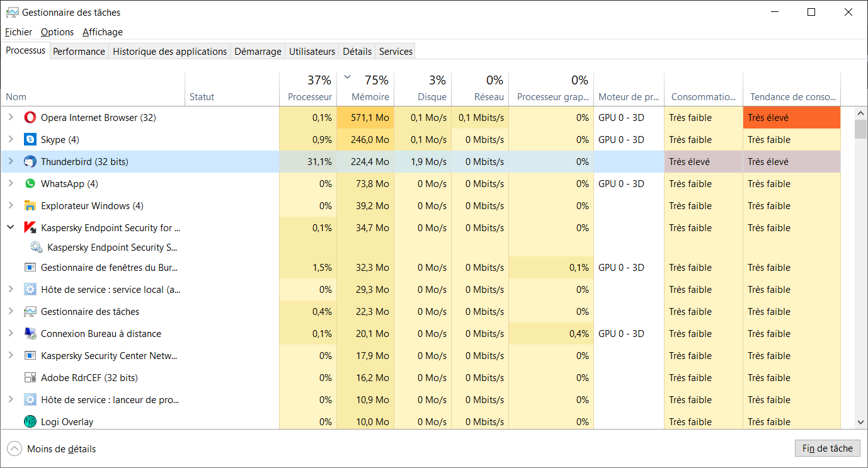Click the scrollbar up arrow

point(860,113)
